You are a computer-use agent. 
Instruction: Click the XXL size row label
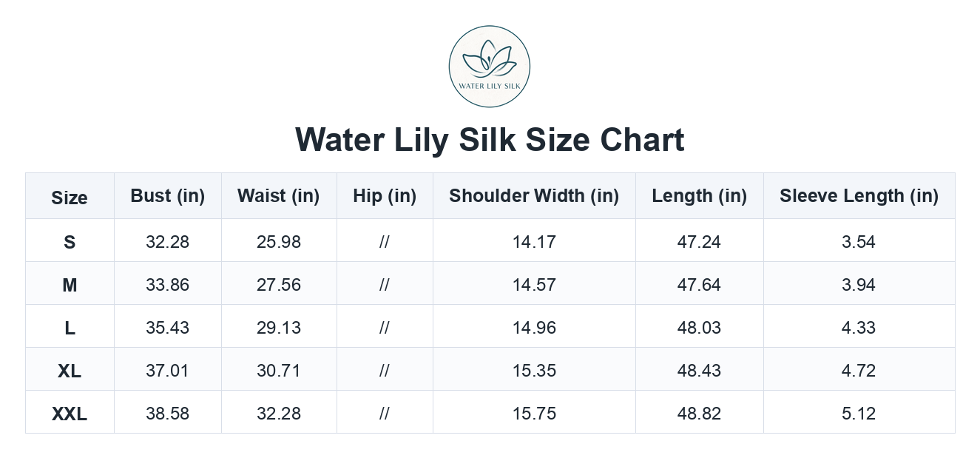[x=70, y=414]
